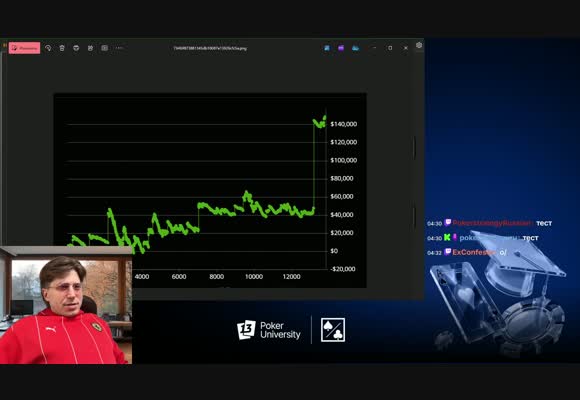Image resolution: width=580 pixels, height=400 pixels.
Task: Click the purple Clipchamp icon
Action: 341,48
